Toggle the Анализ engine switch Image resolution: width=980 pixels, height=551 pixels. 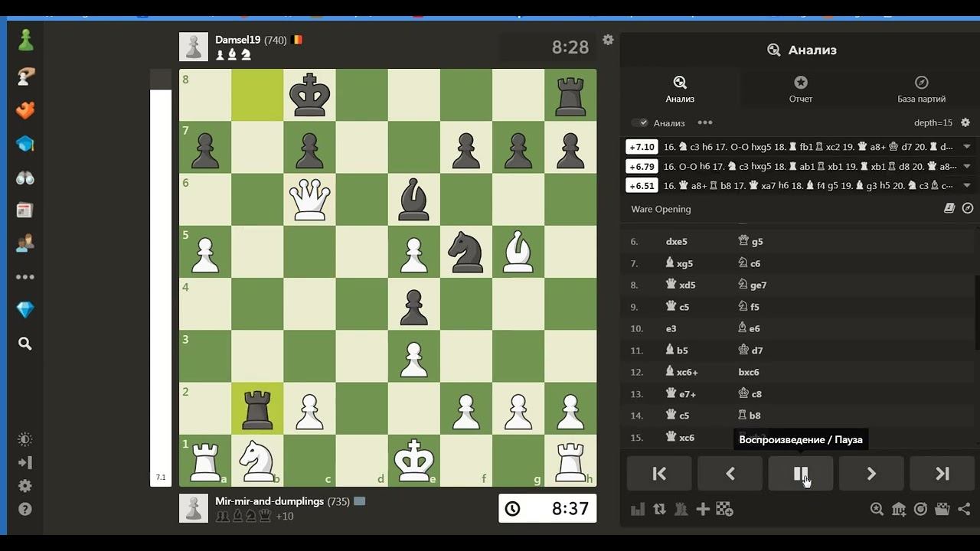640,122
